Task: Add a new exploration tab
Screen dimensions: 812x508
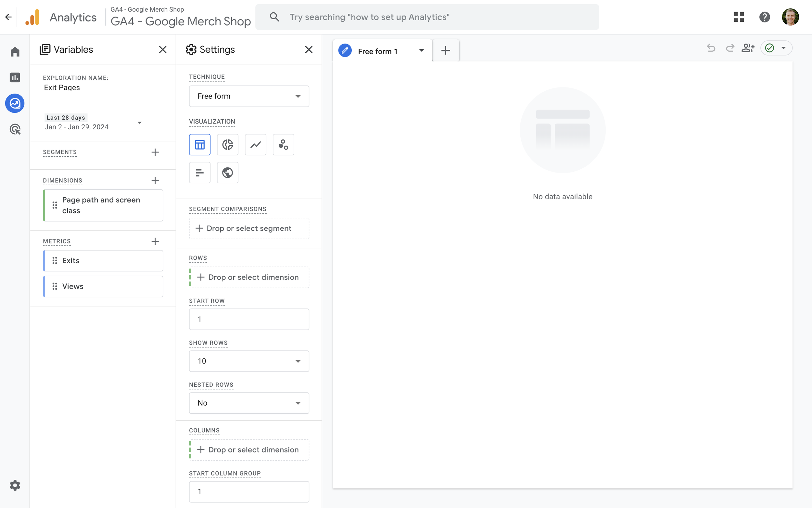Action: tap(445, 50)
